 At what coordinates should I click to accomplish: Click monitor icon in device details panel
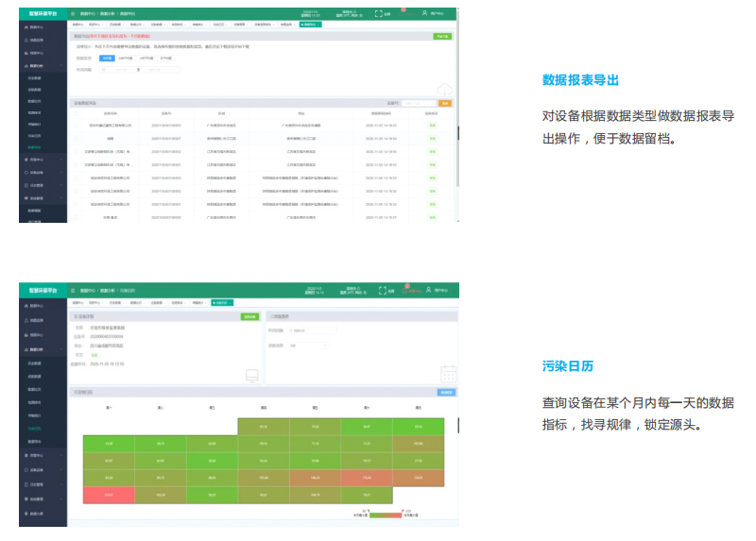pyautogui.click(x=252, y=376)
